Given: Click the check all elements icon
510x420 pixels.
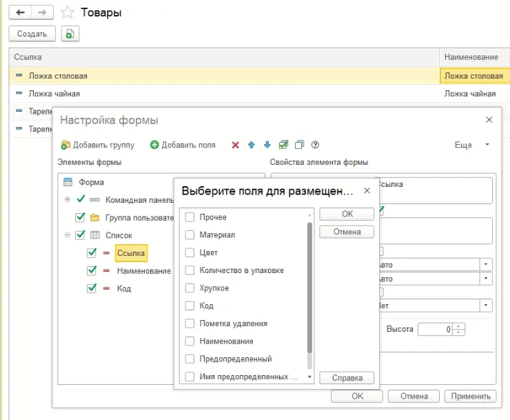Looking at the screenshot, I should [283, 145].
